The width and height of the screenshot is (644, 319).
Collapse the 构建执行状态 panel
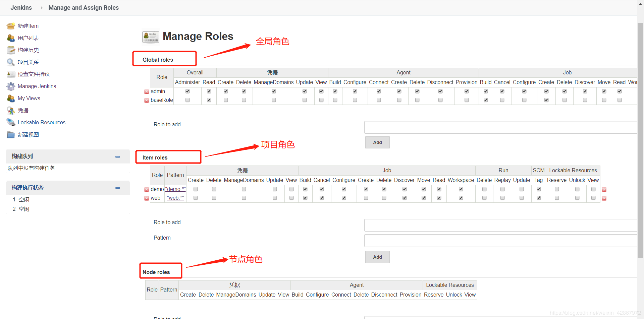click(x=118, y=188)
